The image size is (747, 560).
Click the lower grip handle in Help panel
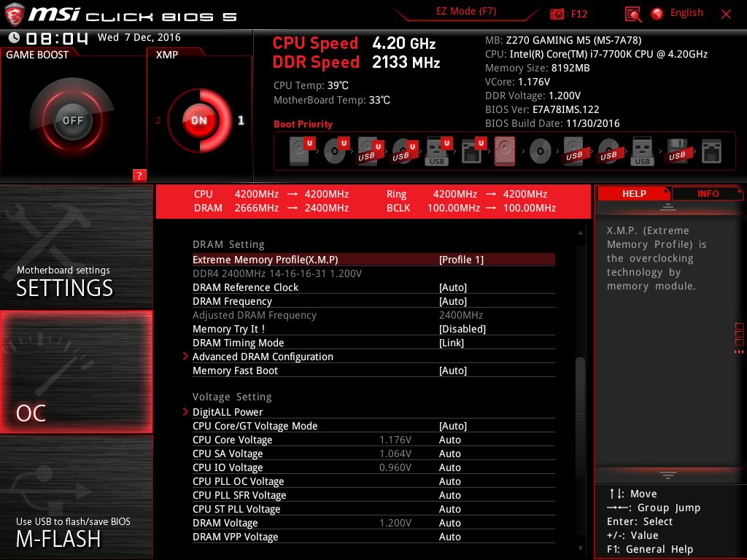click(668, 475)
